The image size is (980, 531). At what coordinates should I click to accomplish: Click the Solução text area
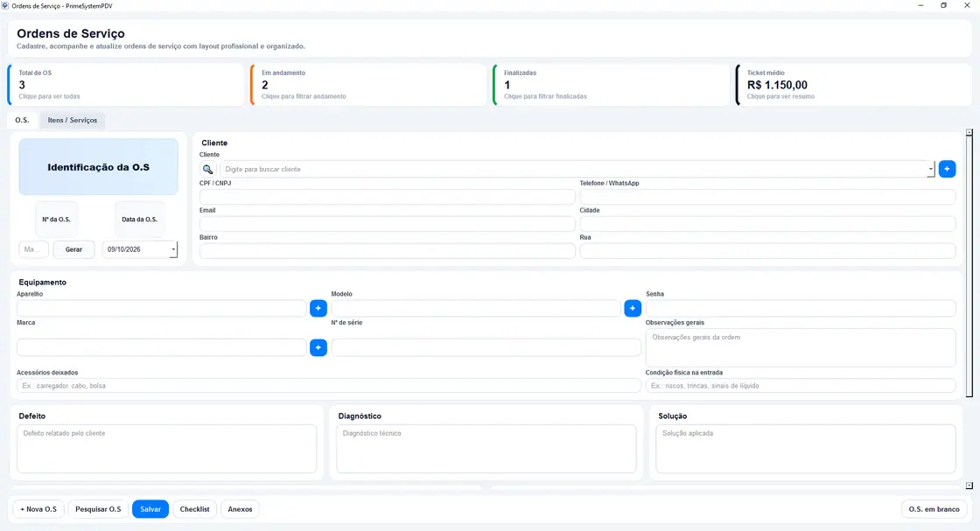(x=806, y=449)
